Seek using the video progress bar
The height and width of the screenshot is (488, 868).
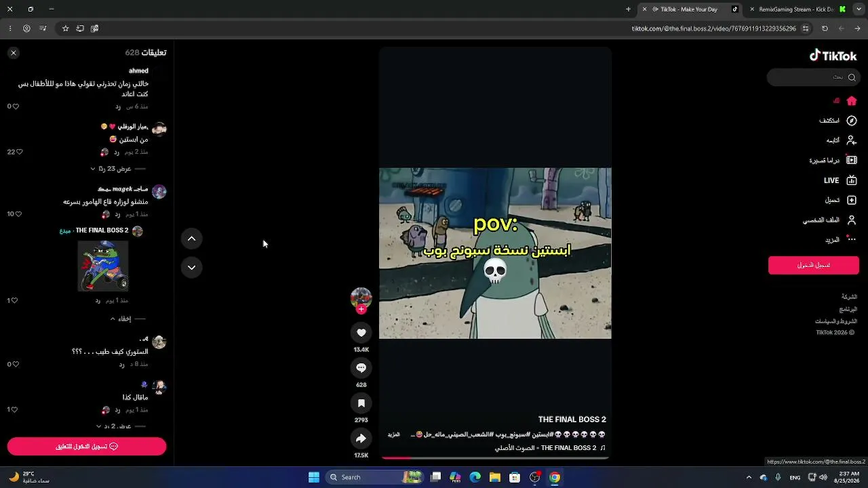click(x=495, y=457)
